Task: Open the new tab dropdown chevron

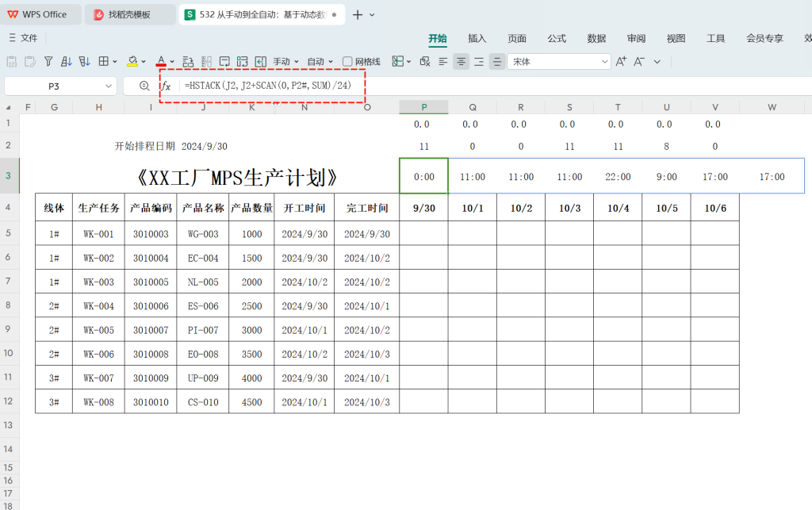Action: pyautogui.click(x=372, y=15)
